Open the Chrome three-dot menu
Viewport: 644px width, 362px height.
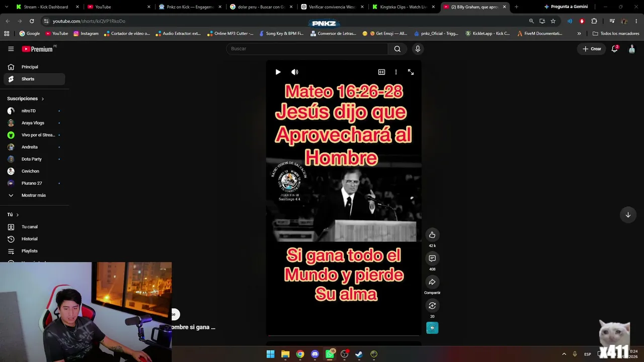pos(636,21)
